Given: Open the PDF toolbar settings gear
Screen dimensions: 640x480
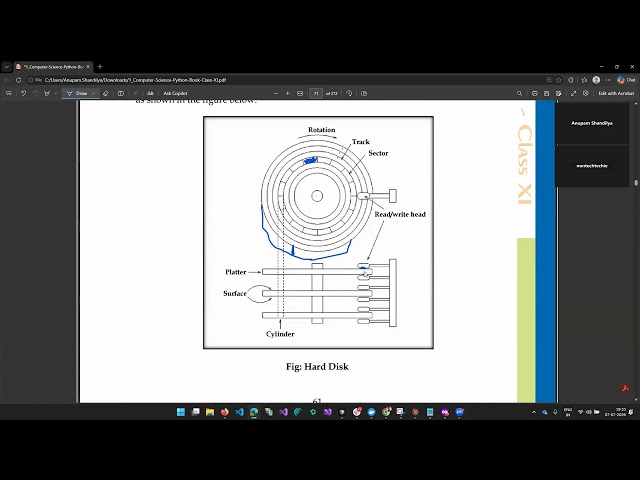Looking at the screenshot, I should click(x=586, y=93).
